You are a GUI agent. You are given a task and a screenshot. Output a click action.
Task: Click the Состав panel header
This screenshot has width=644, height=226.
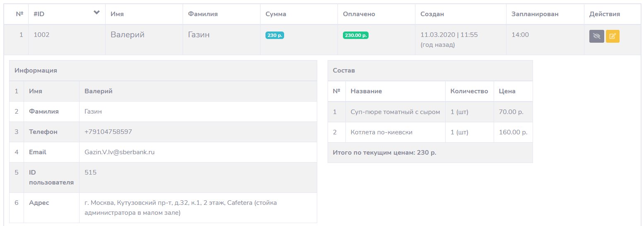(344, 70)
